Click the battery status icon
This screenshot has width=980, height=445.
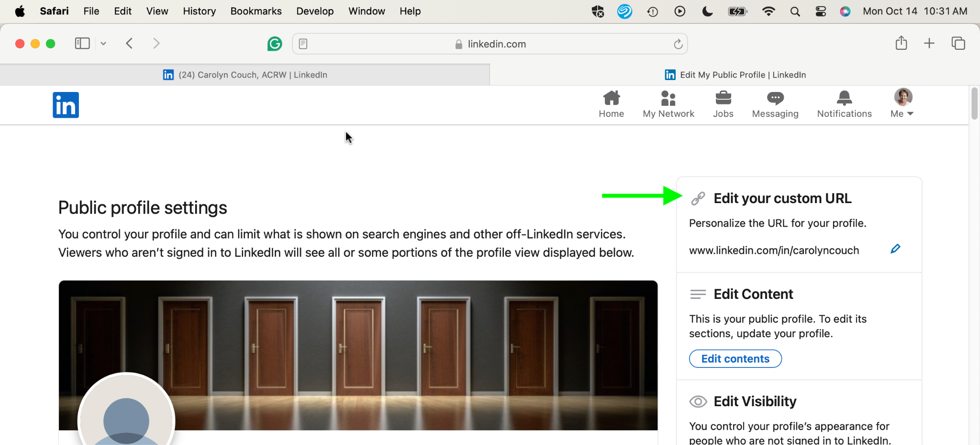click(x=737, y=11)
